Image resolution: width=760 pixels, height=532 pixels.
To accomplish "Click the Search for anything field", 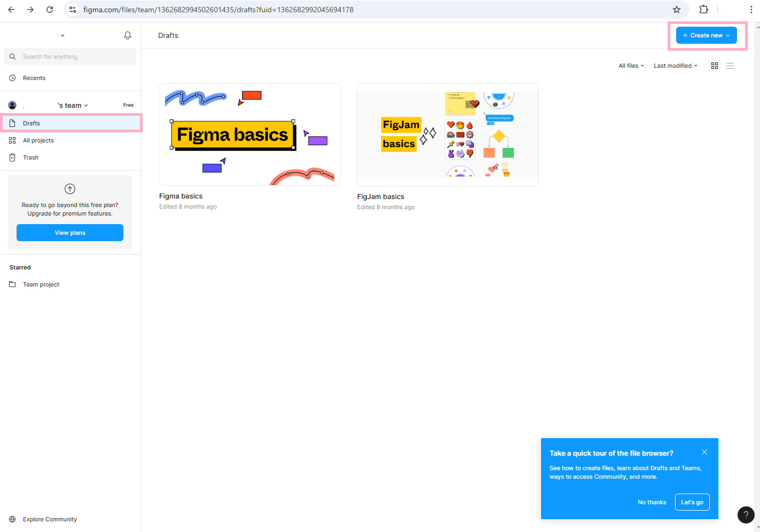I will 70,57.
